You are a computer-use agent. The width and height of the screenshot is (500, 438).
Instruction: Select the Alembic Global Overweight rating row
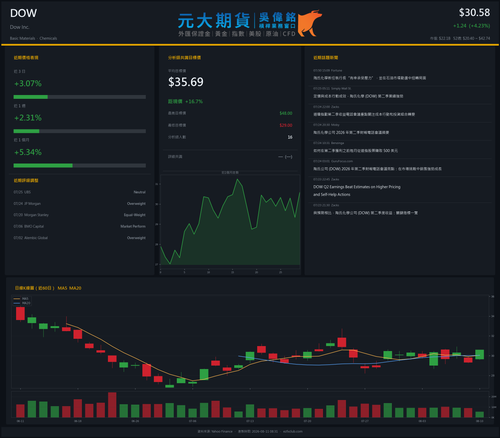pos(80,238)
